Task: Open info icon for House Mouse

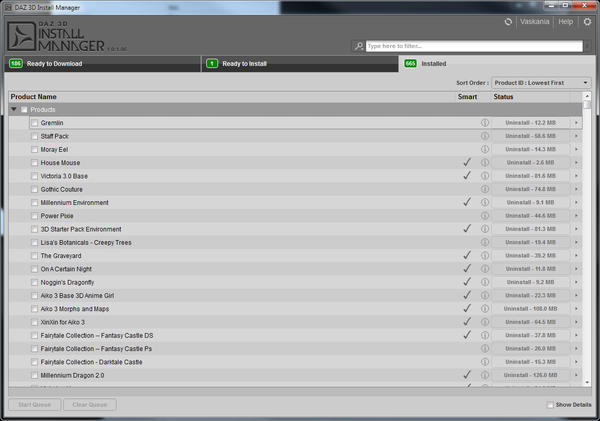Action: [x=485, y=163]
